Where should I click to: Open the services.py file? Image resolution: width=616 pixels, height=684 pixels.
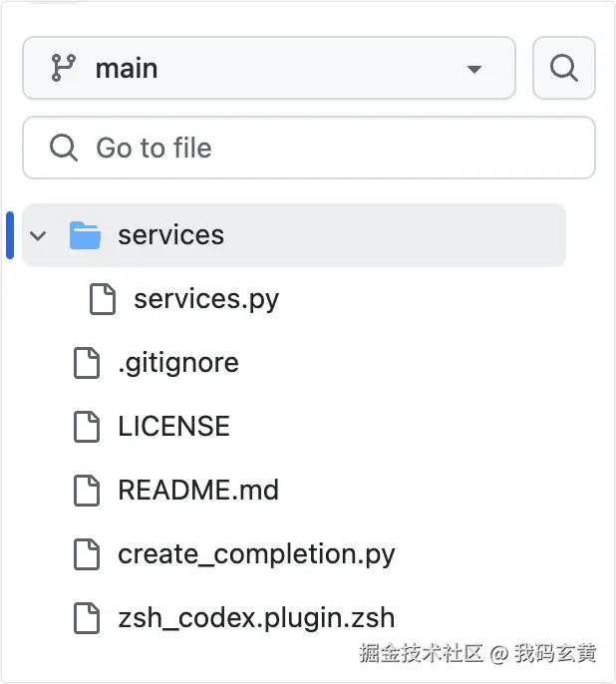pos(206,299)
